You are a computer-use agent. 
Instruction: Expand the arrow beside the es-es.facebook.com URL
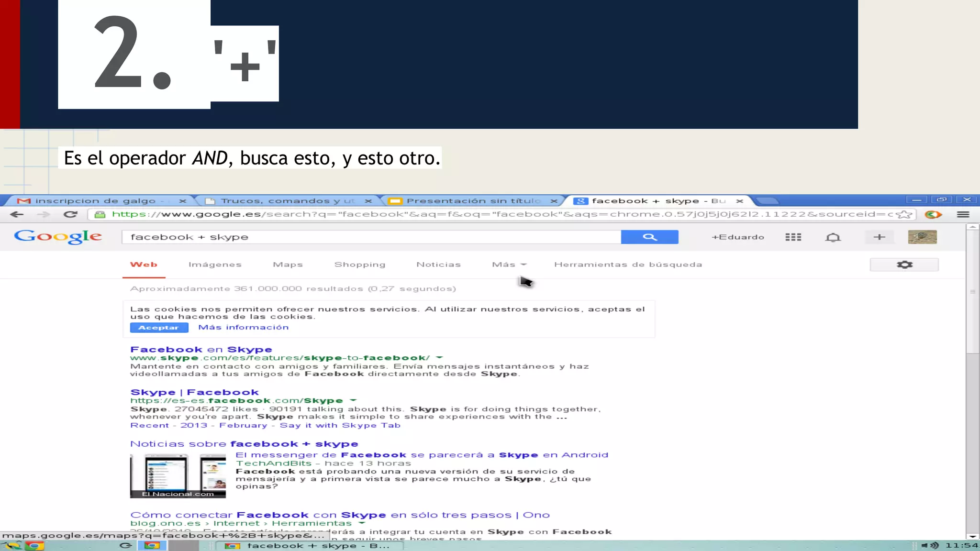tap(353, 400)
